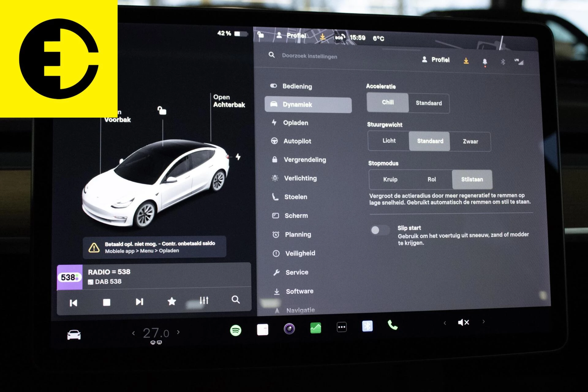The image size is (588, 392).
Task: Open the dashcam camera app
Action: (x=289, y=328)
